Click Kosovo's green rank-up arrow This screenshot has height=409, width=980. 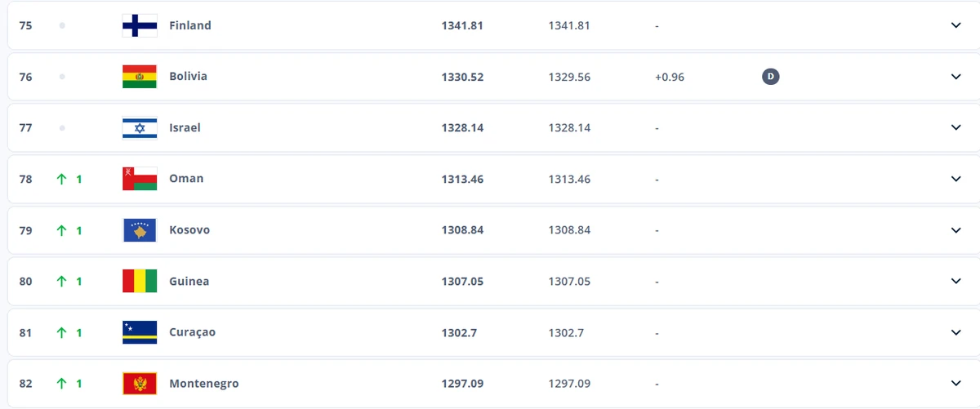[x=61, y=230]
